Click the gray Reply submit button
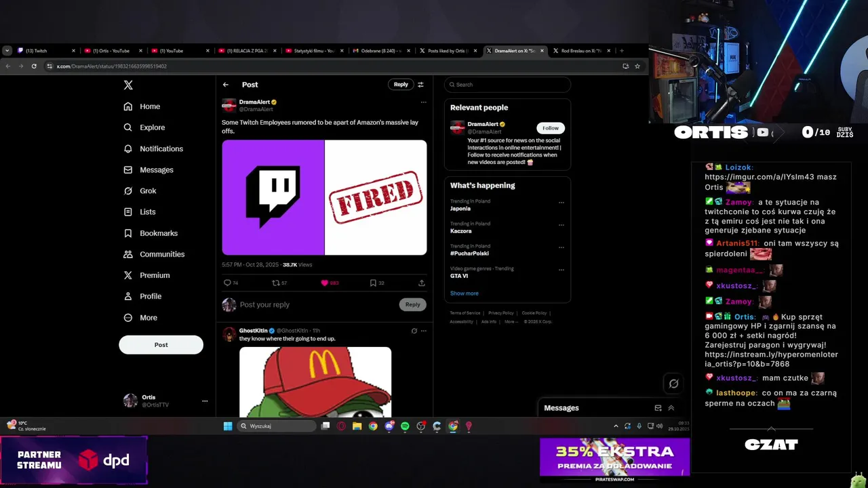The width and height of the screenshot is (868, 488). click(x=412, y=304)
